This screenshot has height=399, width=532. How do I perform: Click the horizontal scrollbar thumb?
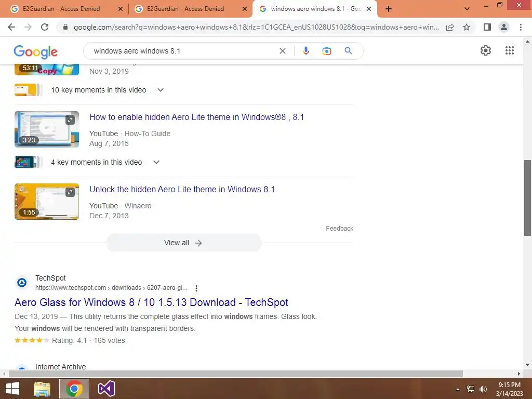[x=236, y=374]
